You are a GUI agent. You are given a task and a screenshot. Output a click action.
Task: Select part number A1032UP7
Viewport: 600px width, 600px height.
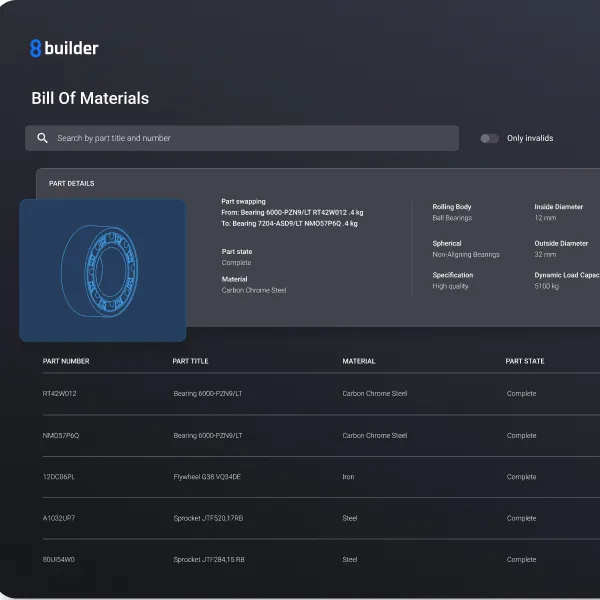59,518
